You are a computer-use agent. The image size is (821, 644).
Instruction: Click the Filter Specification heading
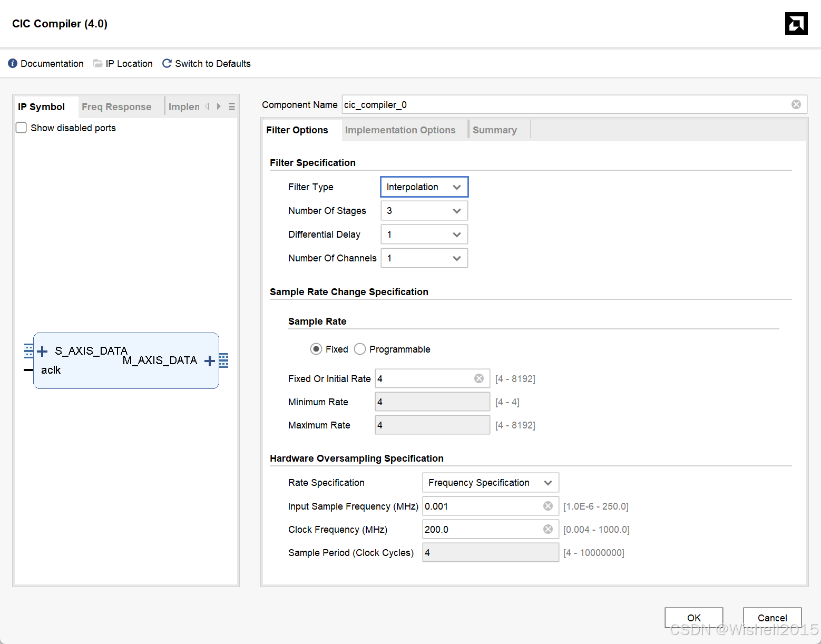312,162
